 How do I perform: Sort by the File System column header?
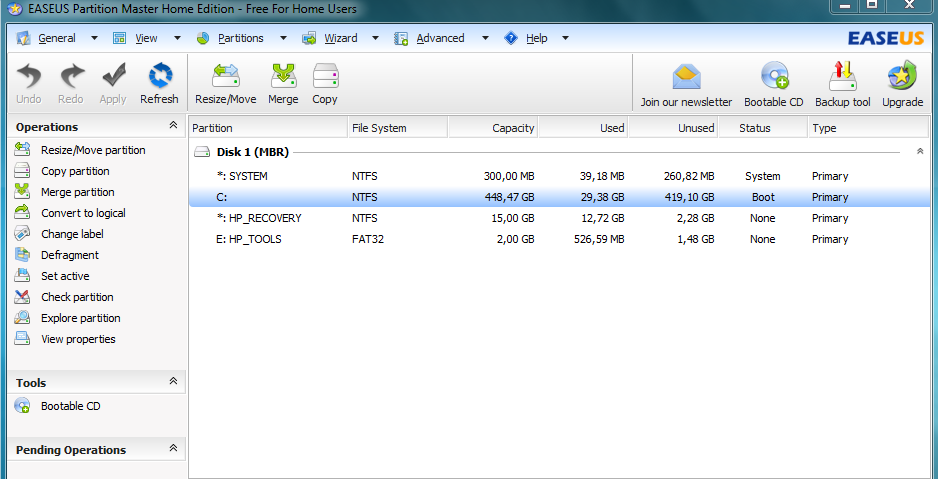pyautogui.click(x=398, y=128)
